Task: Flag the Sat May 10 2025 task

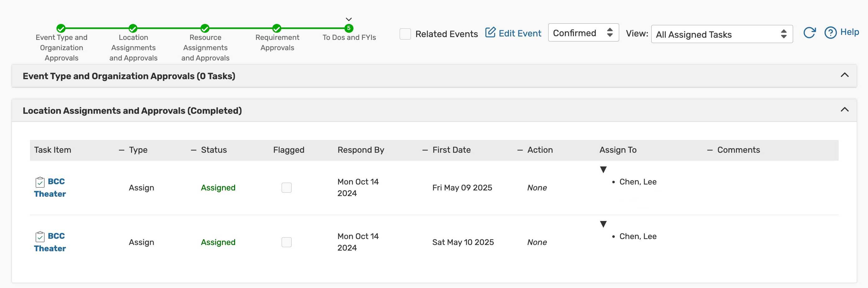Action: 286,242
